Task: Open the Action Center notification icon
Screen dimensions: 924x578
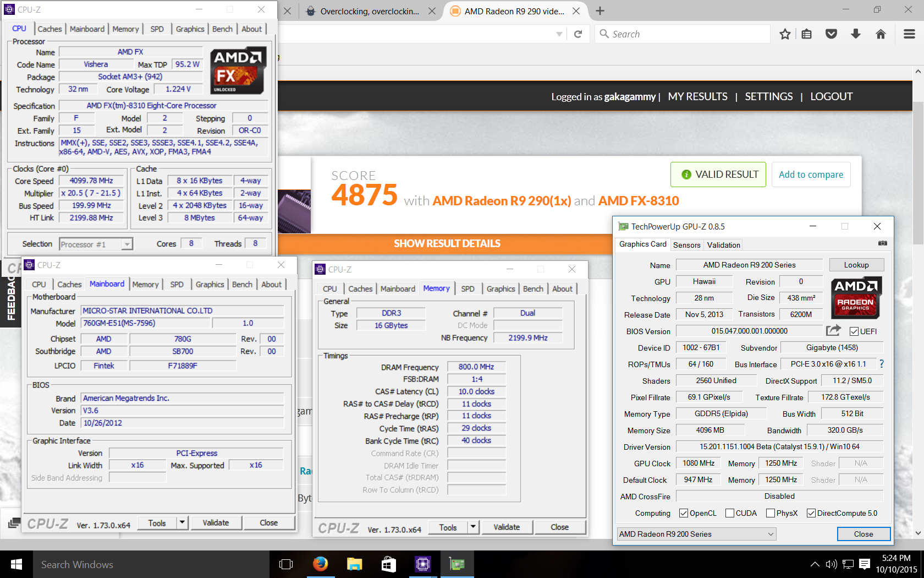Action: [865, 564]
